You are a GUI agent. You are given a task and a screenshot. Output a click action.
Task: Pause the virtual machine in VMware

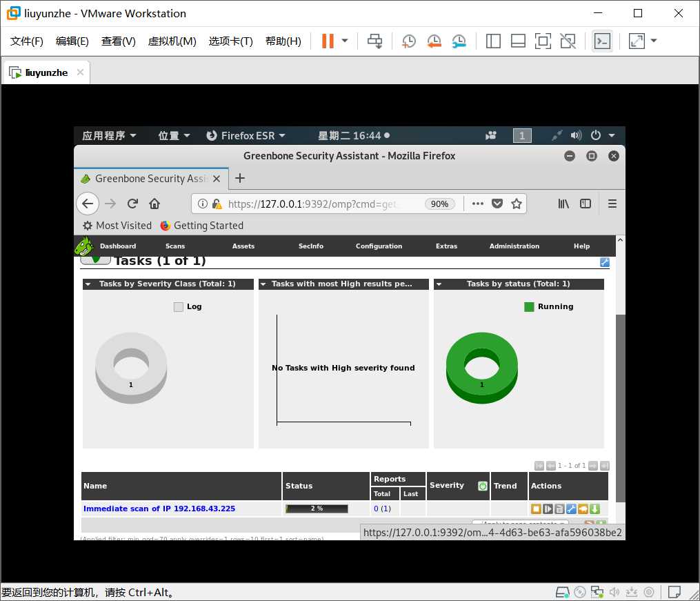pyautogui.click(x=328, y=41)
